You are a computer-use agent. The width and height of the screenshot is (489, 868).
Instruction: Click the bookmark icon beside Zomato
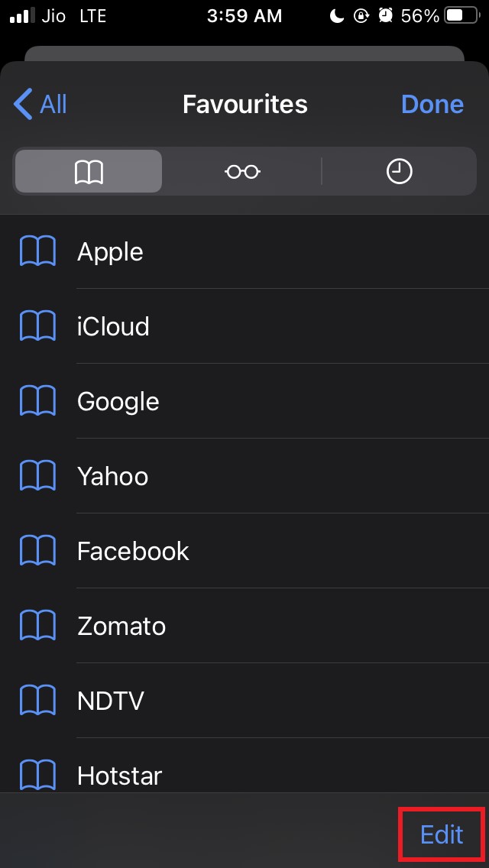(x=38, y=625)
